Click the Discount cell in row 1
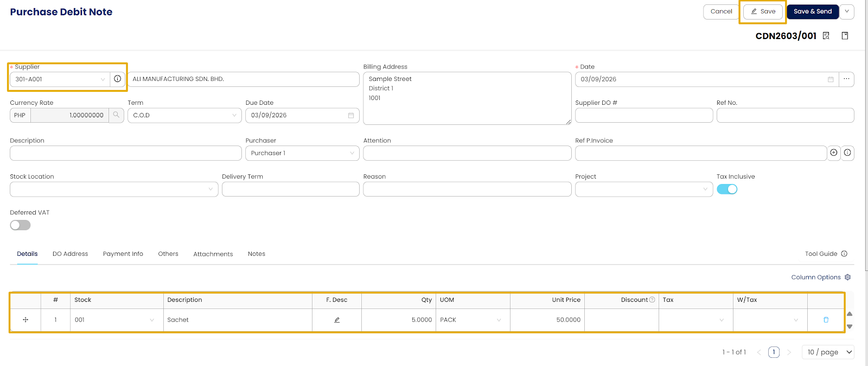 pos(622,320)
